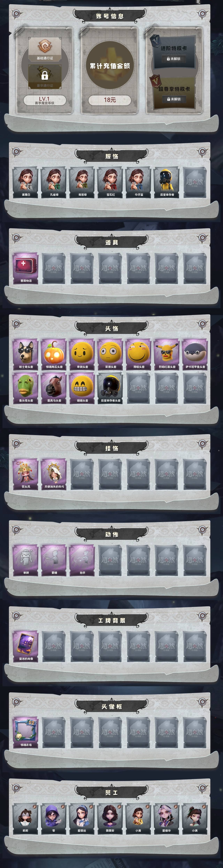Select the 哈士奇头套 husky headgear icon

(26, 354)
